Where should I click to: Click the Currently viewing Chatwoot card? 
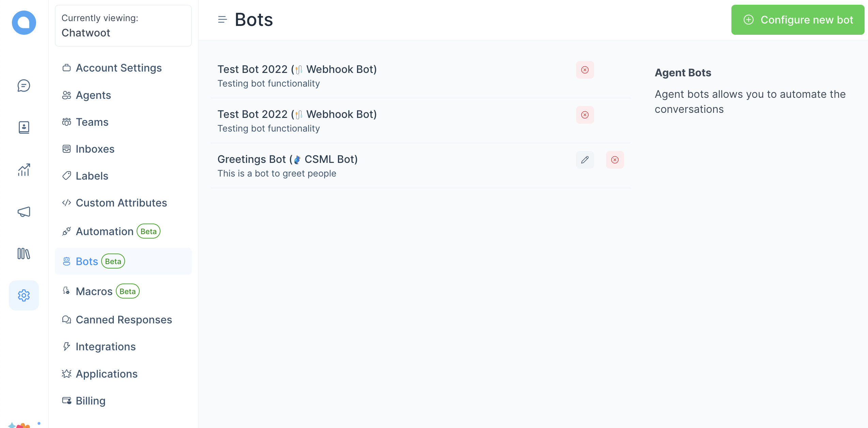(x=123, y=26)
